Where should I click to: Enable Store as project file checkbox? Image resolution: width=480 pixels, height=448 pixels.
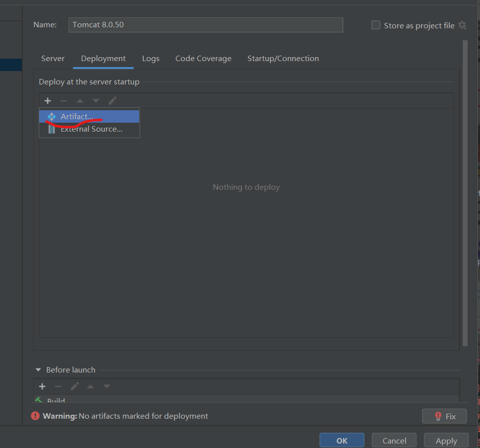pyautogui.click(x=376, y=25)
